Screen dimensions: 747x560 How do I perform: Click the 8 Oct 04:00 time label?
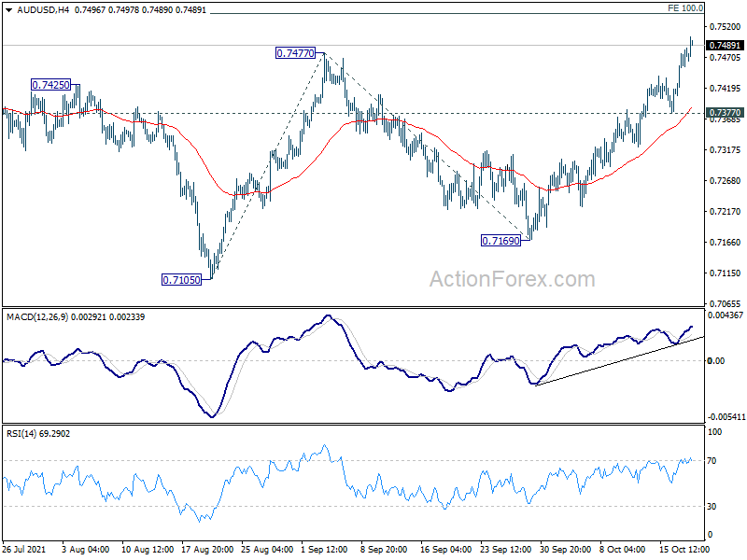622,549
